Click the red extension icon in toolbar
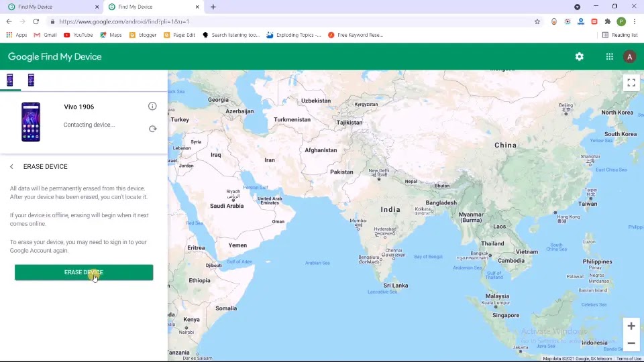644x362 pixels. (594, 21)
